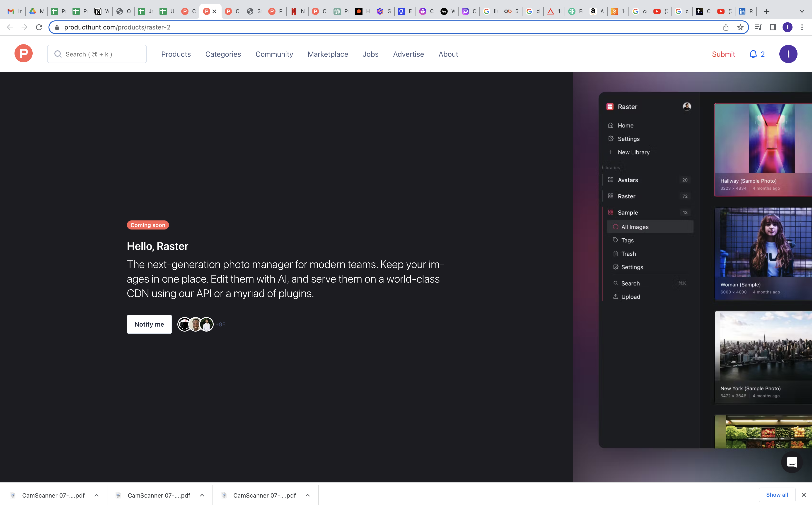Click the +95 followers count
The image size is (812, 508).
click(x=220, y=325)
